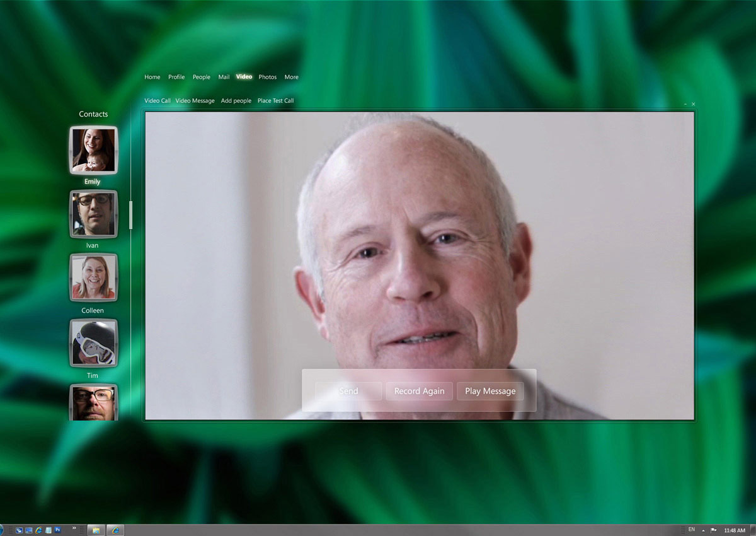
Task: Open the File Explorer taskbar button
Action: [x=96, y=530]
